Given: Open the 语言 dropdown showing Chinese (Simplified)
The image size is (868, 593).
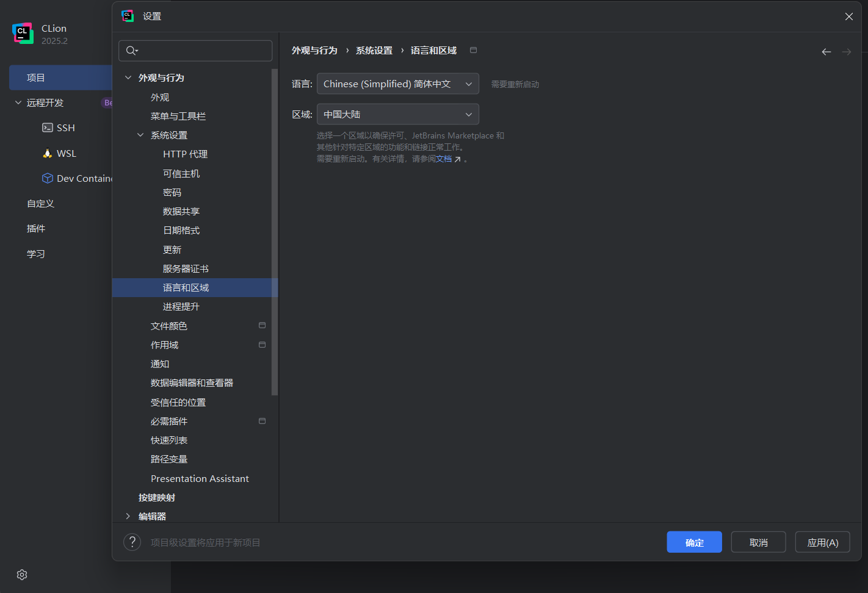Looking at the screenshot, I should click(x=397, y=84).
